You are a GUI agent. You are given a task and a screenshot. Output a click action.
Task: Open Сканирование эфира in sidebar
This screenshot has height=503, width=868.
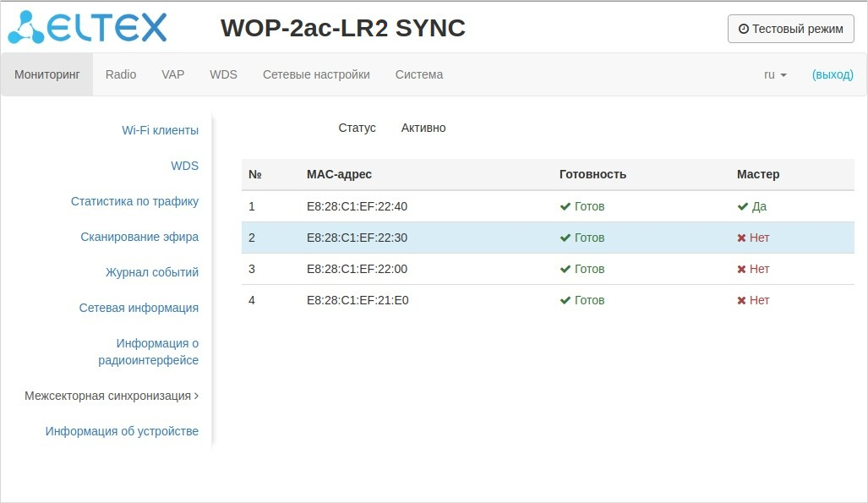(139, 237)
